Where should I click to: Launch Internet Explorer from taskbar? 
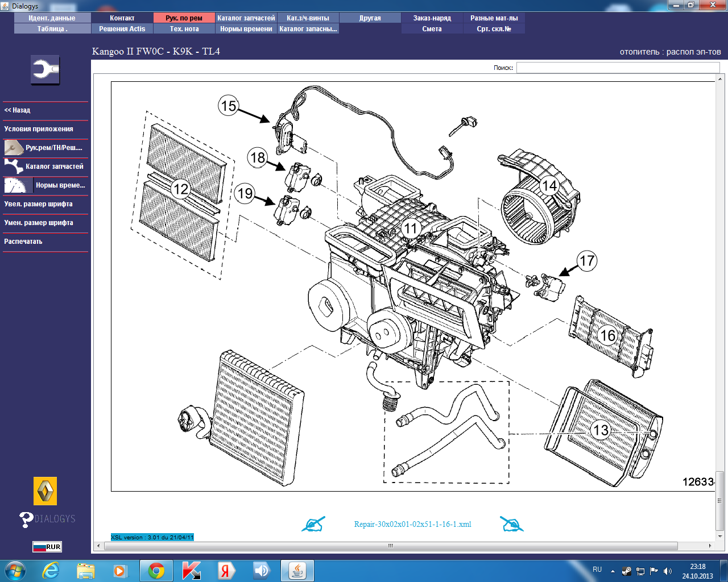51,571
